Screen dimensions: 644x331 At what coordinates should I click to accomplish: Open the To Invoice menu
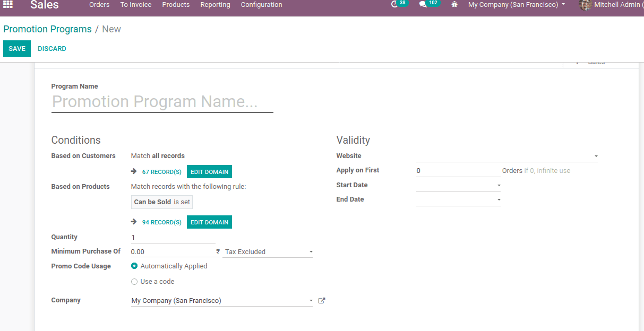(136, 5)
